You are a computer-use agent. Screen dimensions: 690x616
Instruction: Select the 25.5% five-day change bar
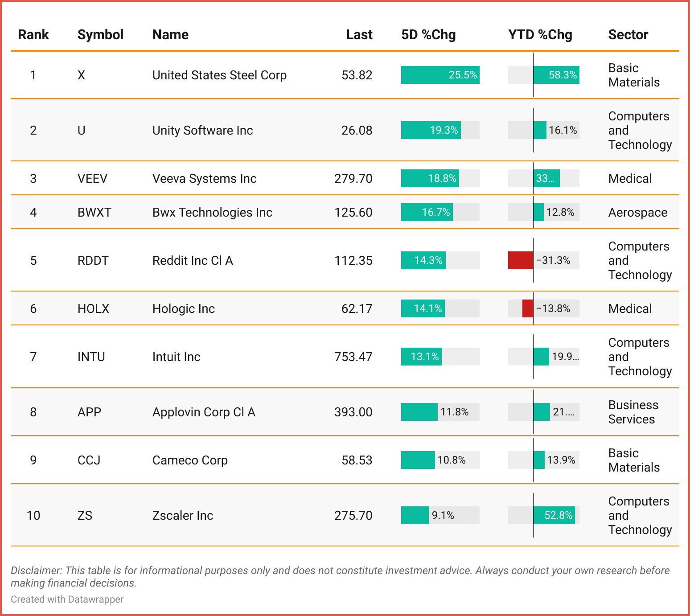pyautogui.click(x=440, y=75)
